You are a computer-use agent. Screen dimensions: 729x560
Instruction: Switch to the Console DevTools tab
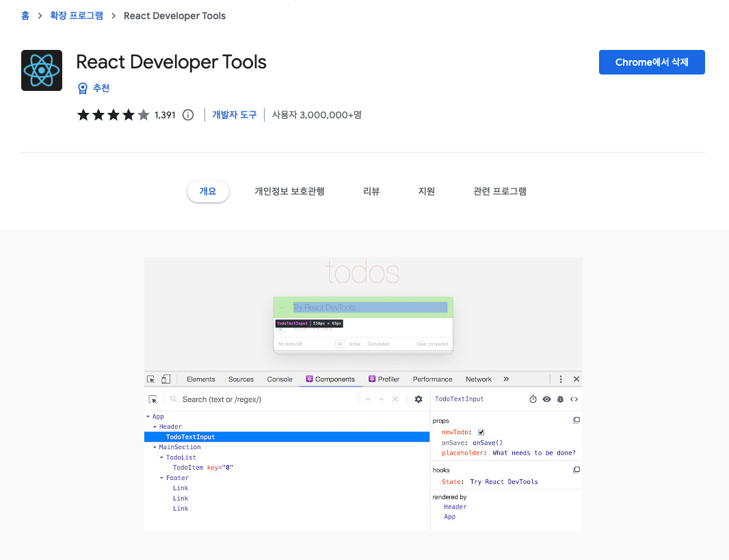pos(280,379)
